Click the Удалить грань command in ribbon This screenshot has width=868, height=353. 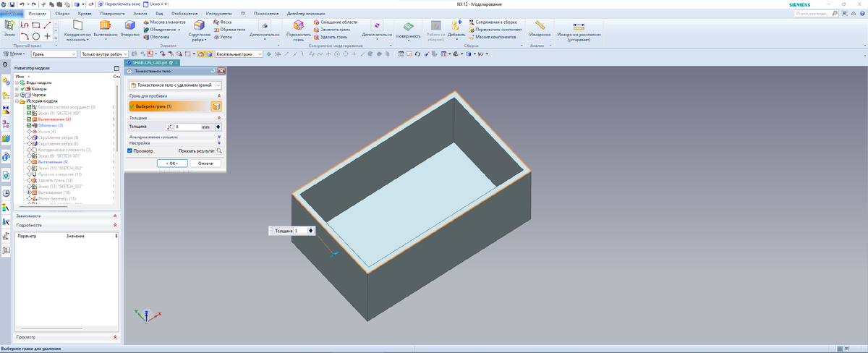[x=332, y=37]
